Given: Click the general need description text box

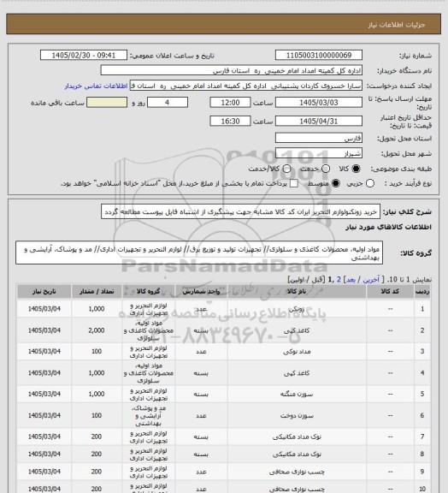Looking at the screenshot, I should [x=240, y=211].
